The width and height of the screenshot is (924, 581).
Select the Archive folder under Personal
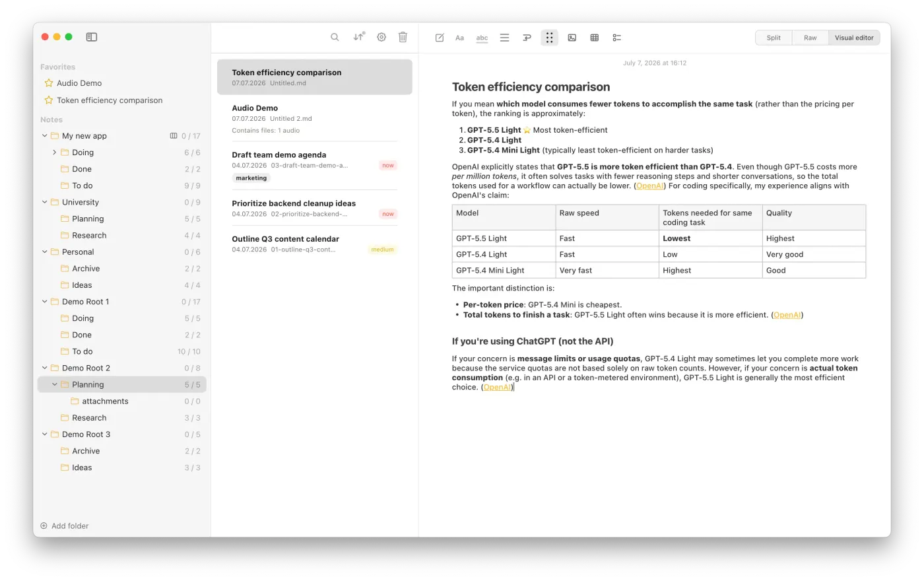click(122, 269)
